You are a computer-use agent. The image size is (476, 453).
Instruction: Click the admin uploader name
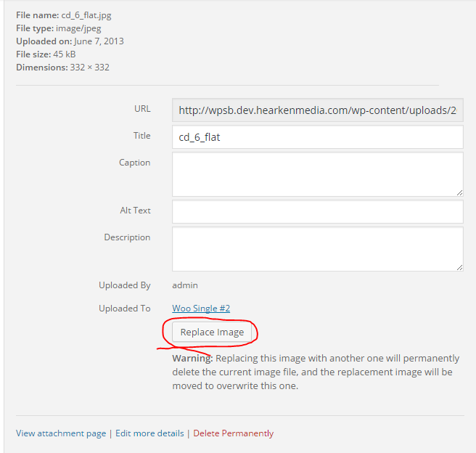[x=184, y=285]
